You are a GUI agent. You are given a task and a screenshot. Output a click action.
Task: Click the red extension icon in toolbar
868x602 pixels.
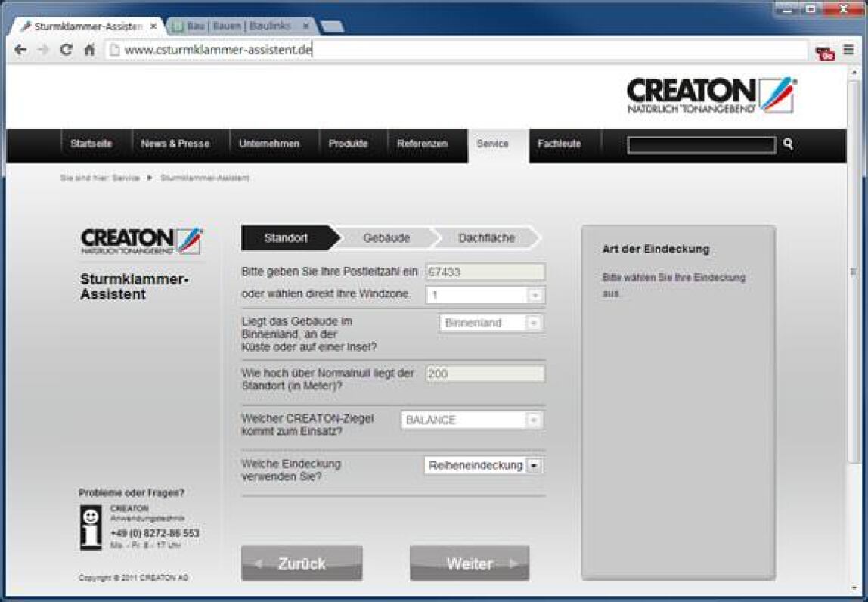tap(825, 53)
